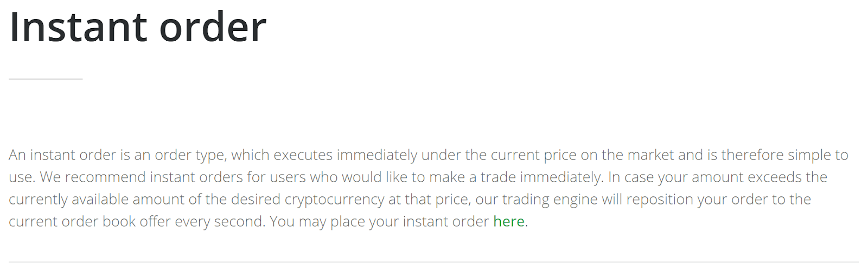Click the words "An instant order" starting the paragraph
The width and height of the screenshot is (868, 269).
[x=62, y=155]
